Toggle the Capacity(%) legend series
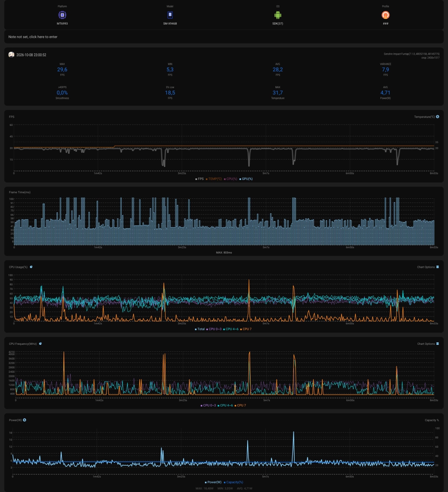 [x=234, y=482]
